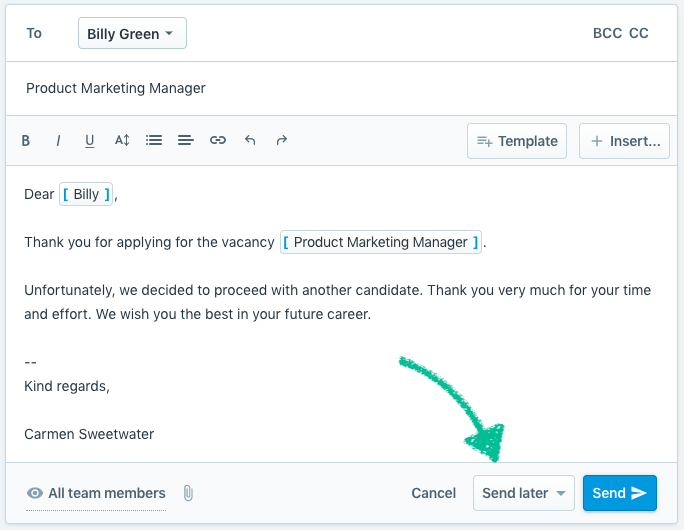Screen dimensions: 684x530
Task: Insert a bulleted list
Action: (154, 140)
